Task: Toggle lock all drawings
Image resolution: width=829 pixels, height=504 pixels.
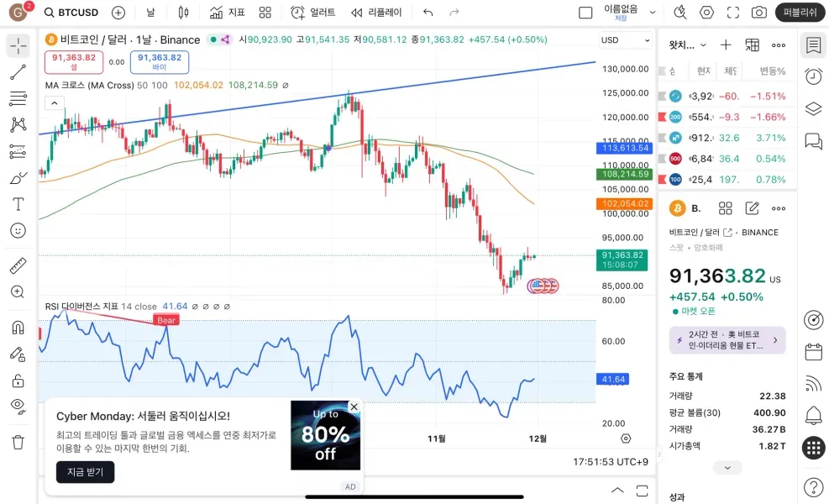Action: (18, 381)
